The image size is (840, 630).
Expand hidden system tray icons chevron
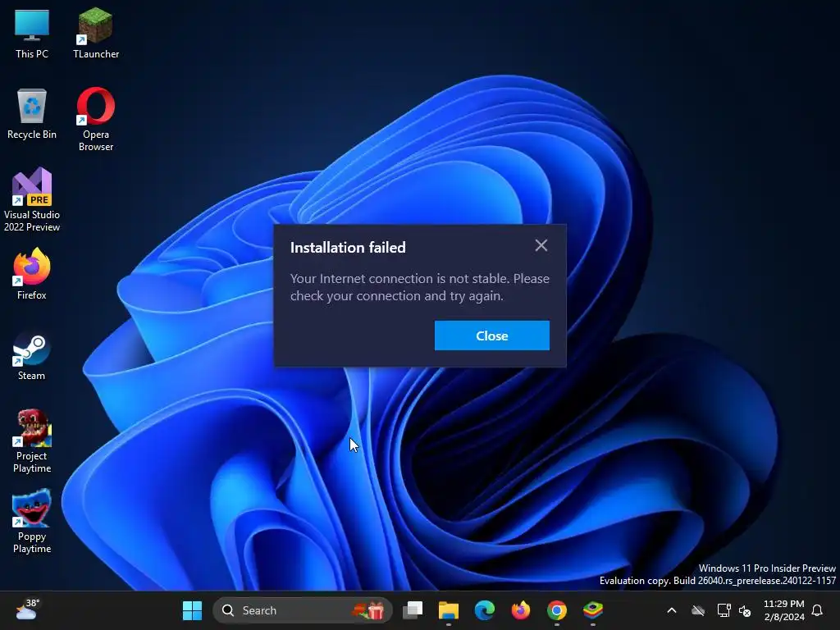[x=671, y=610]
